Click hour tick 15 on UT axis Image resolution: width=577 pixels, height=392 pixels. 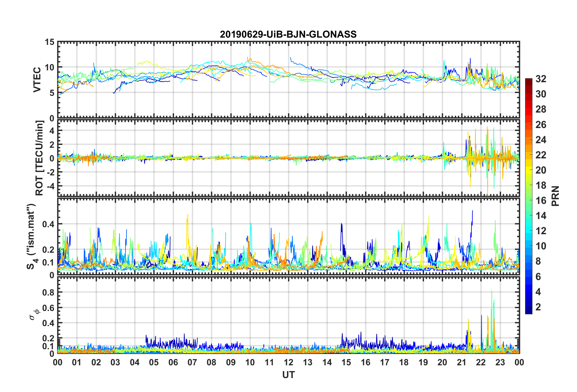point(346,362)
